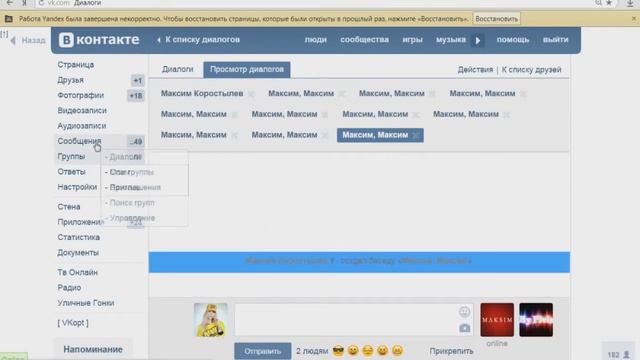Open Страница in left sidebar
Image resolution: width=640 pixels, height=360 pixels.
pos(76,65)
